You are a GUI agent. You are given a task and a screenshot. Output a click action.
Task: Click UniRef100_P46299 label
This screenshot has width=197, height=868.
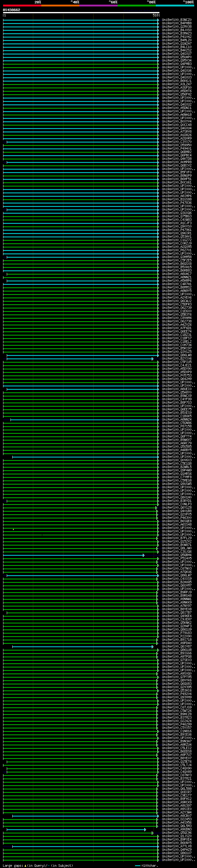click(177, 725)
